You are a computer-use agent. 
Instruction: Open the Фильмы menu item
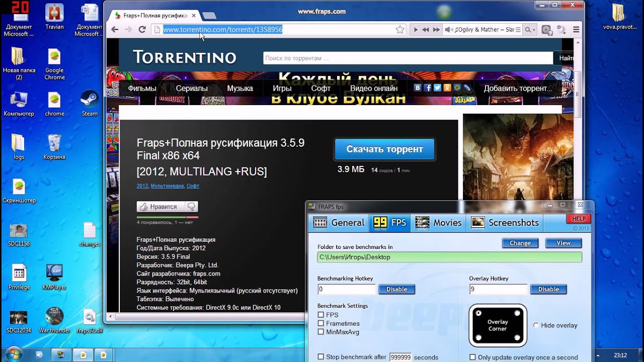click(x=142, y=88)
